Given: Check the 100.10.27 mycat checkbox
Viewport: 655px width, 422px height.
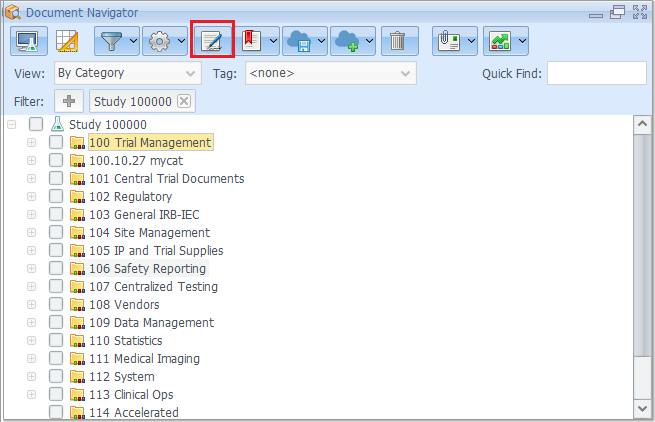Looking at the screenshot, I should [x=56, y=160].
